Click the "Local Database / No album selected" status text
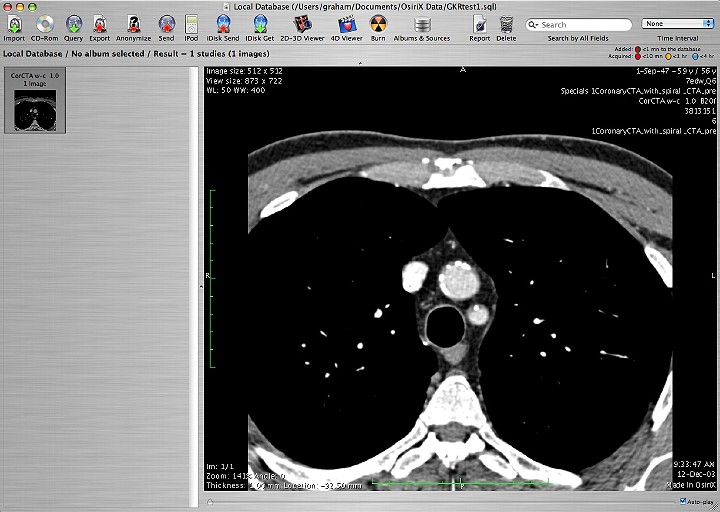720x512 pixels. pos(73,54)
